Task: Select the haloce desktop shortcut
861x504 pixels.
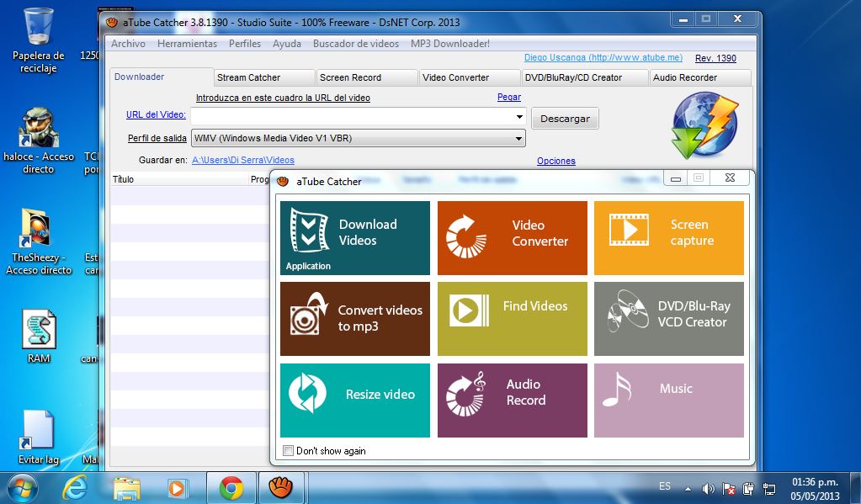Action: tap(39, 141)
